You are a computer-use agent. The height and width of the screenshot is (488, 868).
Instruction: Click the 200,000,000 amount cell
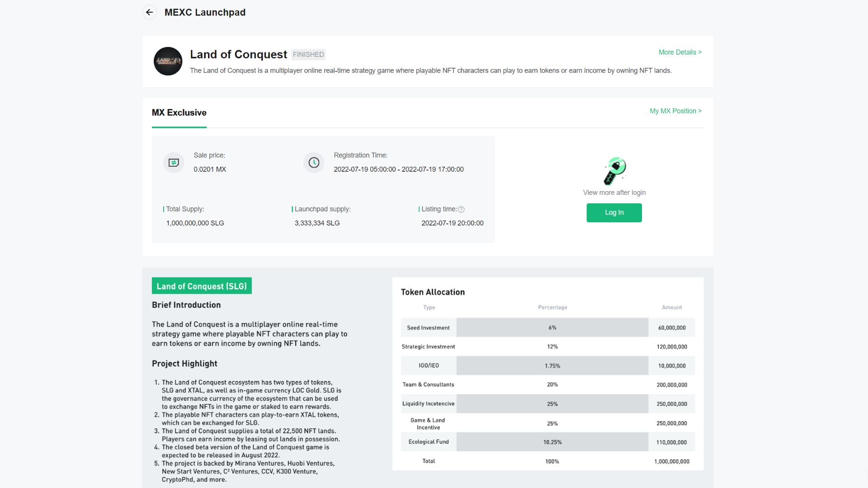[x=672, y=385]
